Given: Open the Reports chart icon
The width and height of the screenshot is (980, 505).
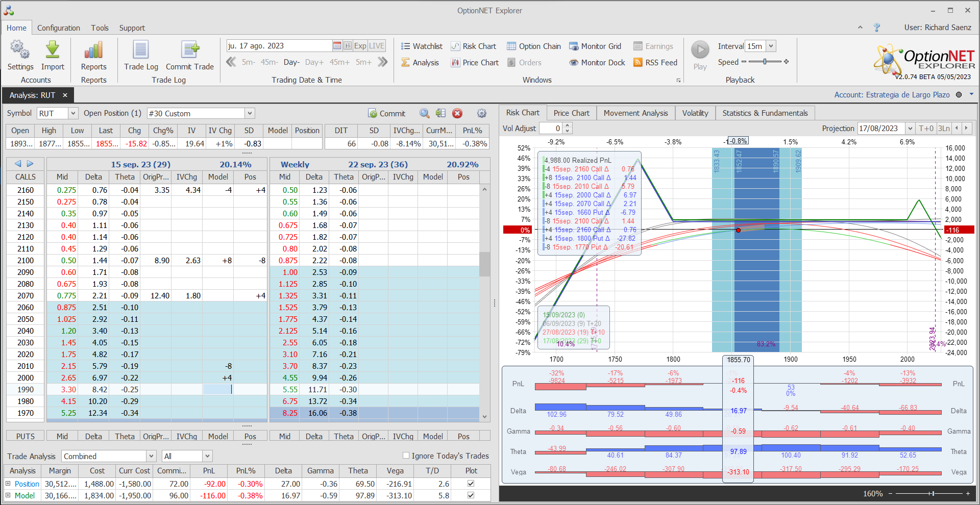Looking at the screenshot, I should click(93, 50).
